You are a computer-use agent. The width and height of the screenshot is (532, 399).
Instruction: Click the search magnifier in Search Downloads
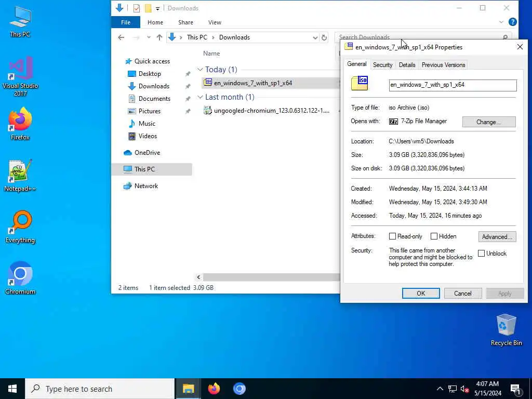(x=505, y=37)
